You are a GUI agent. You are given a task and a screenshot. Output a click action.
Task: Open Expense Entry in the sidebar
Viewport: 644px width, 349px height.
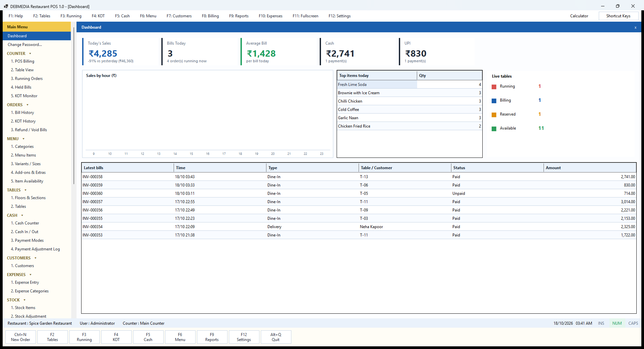click(x=25, y=282)
